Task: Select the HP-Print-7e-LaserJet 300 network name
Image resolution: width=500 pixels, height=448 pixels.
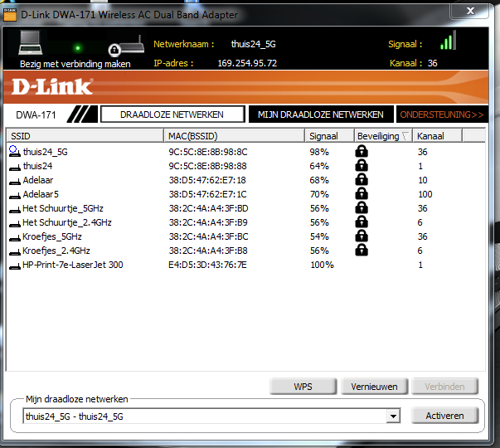Action: point(73,265)
